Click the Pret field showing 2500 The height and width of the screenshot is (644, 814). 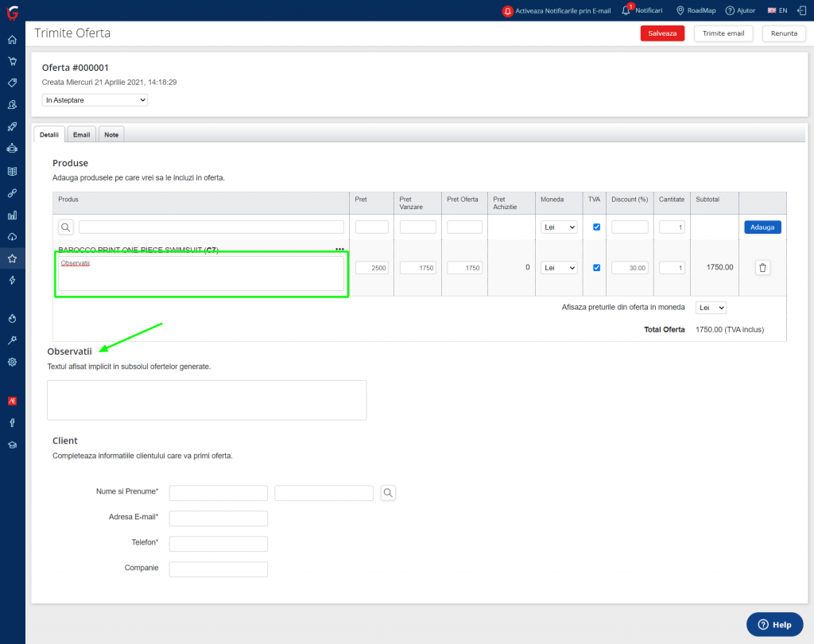coord(372,267)
